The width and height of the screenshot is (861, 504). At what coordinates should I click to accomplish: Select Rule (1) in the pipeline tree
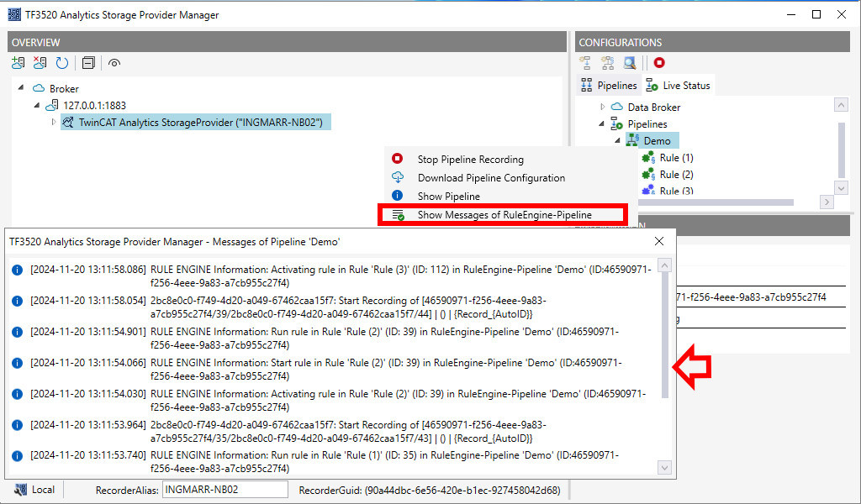[x=668, y=158]
